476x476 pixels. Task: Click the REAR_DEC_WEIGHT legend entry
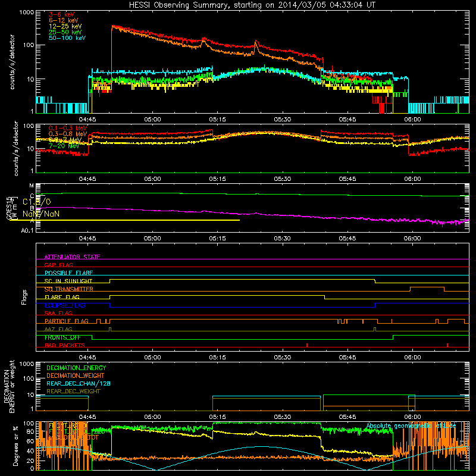pos(73,392)
